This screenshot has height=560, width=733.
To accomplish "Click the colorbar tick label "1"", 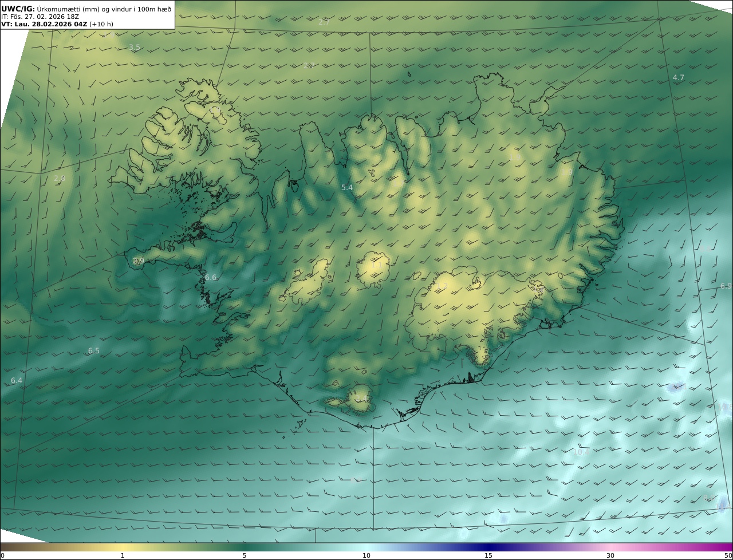I will [x=123, y=555].
